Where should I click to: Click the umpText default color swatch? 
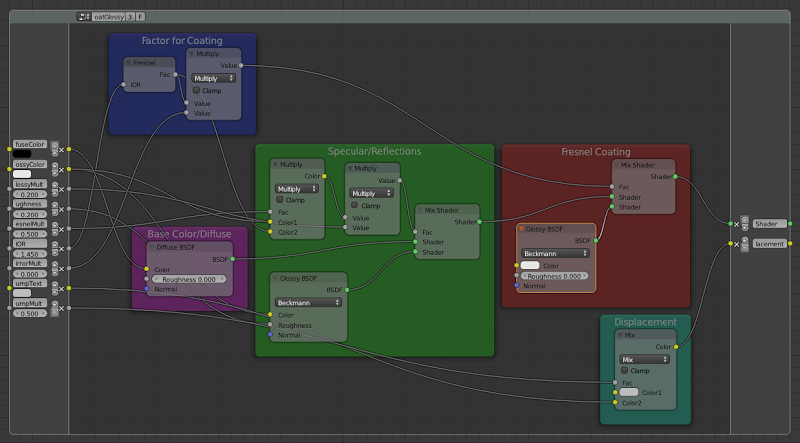coord(22,293)
